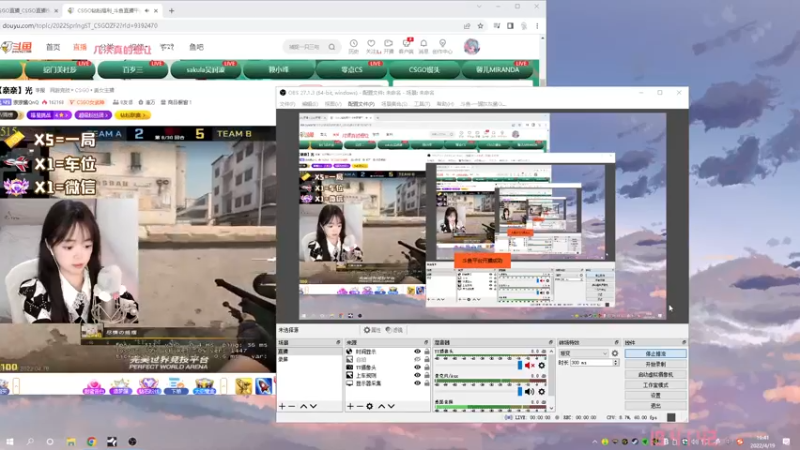The width and height of the screenshot is (800, 450).
Task: Bookmark the page with the star icon
Action: [x=480, y=26]
